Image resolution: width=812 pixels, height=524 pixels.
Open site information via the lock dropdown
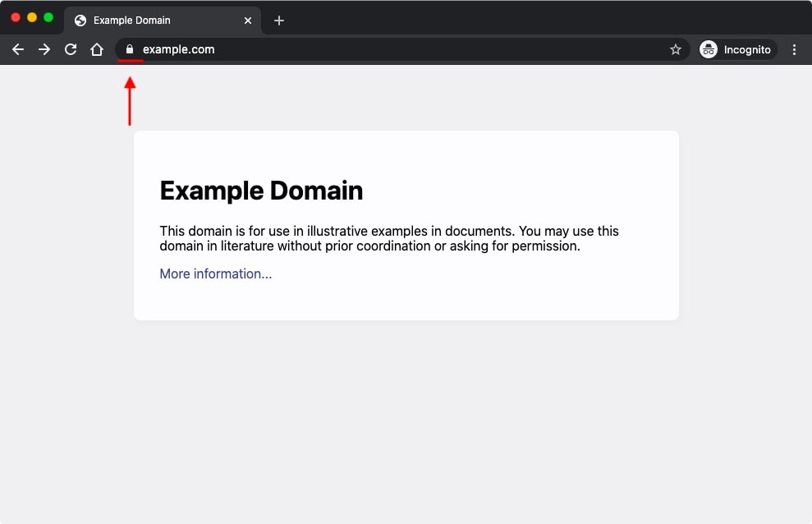tap(130, 49)
